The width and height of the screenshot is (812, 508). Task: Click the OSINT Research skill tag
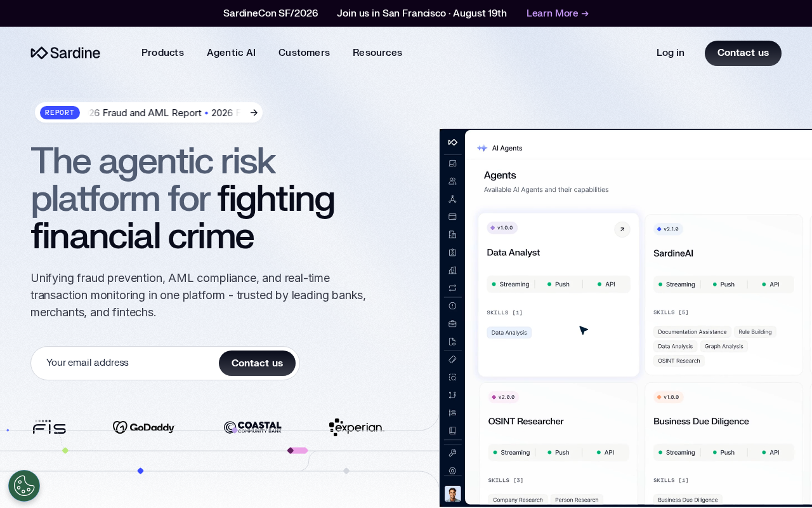tap(679, 361)
